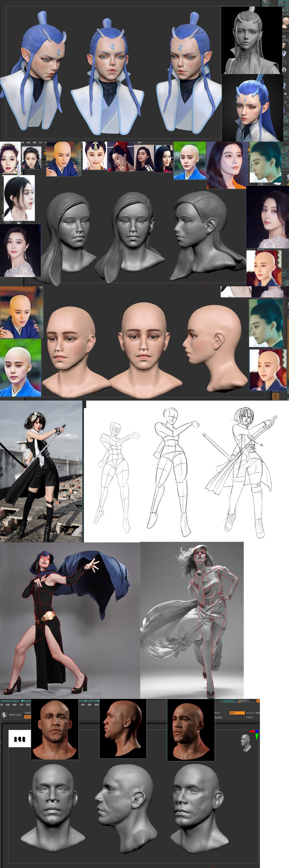289x868 pixels.
Task: Click the QuickSave button
Action: click(230, 701)
